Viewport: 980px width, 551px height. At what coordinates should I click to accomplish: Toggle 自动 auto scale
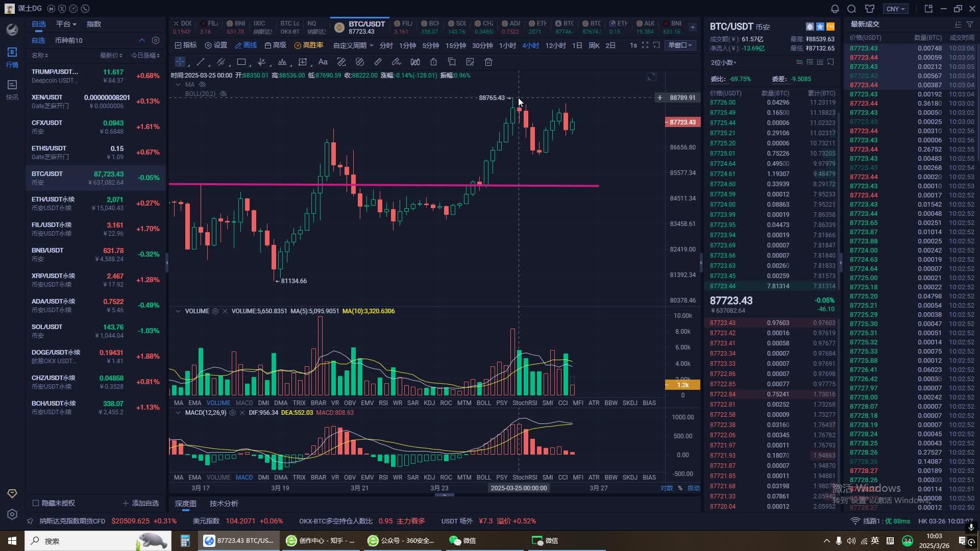point(694,488)
